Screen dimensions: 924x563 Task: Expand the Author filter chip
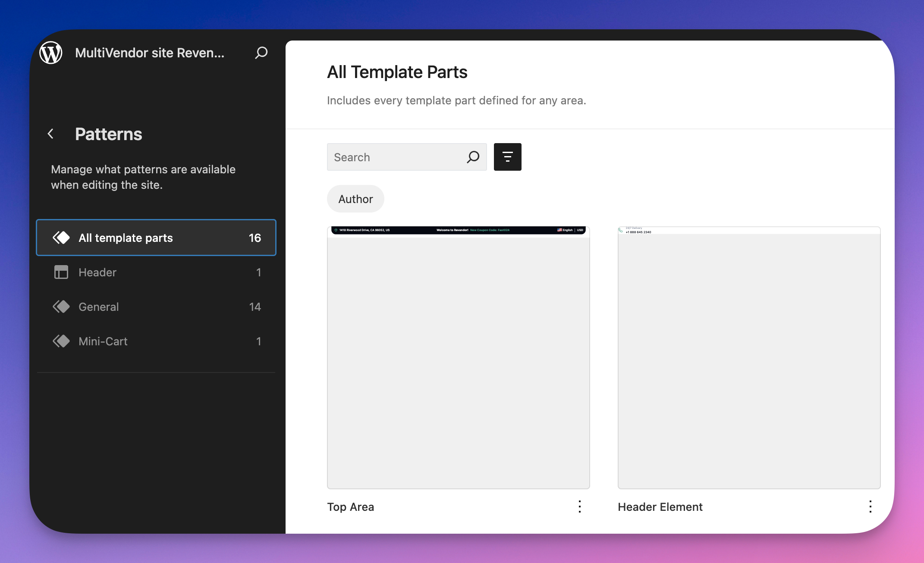click(355, 199)
